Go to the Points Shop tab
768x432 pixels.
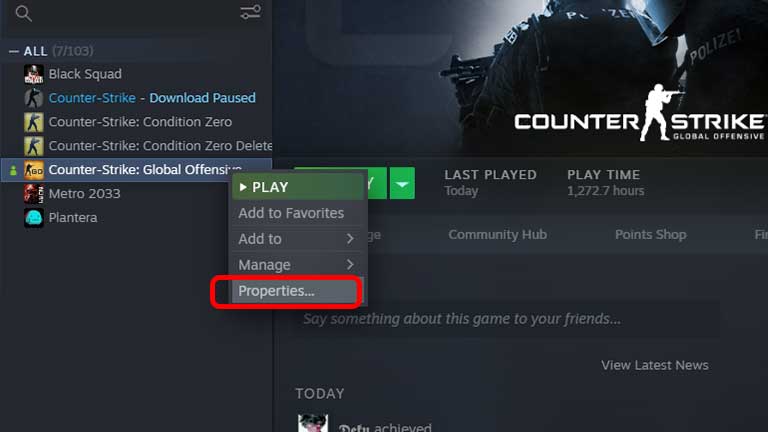(650, 235)
